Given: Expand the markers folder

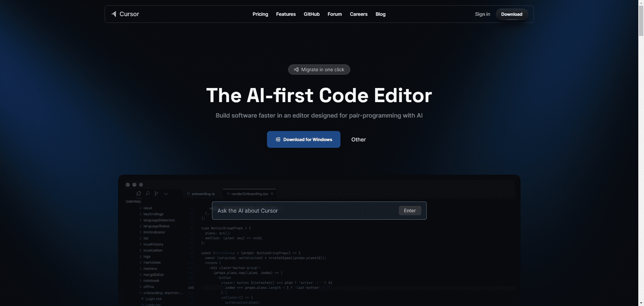Looking at the screenshot, I should coord(148,268).
